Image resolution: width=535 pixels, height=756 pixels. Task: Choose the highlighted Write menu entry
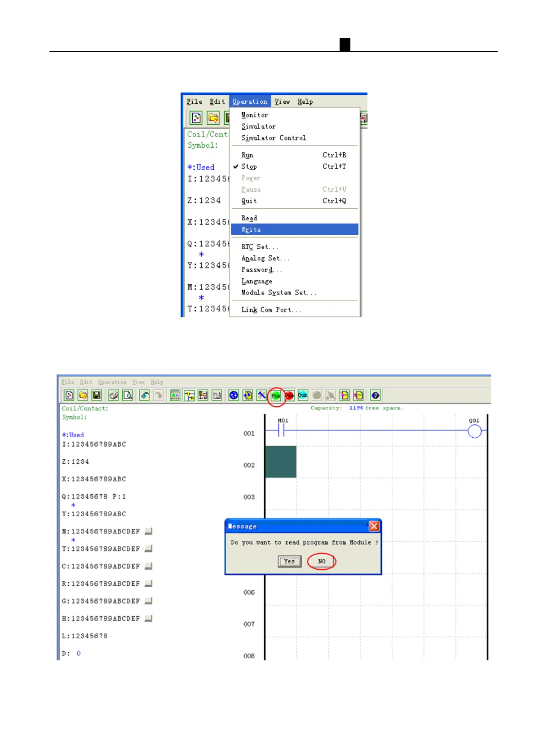(295, 229)
